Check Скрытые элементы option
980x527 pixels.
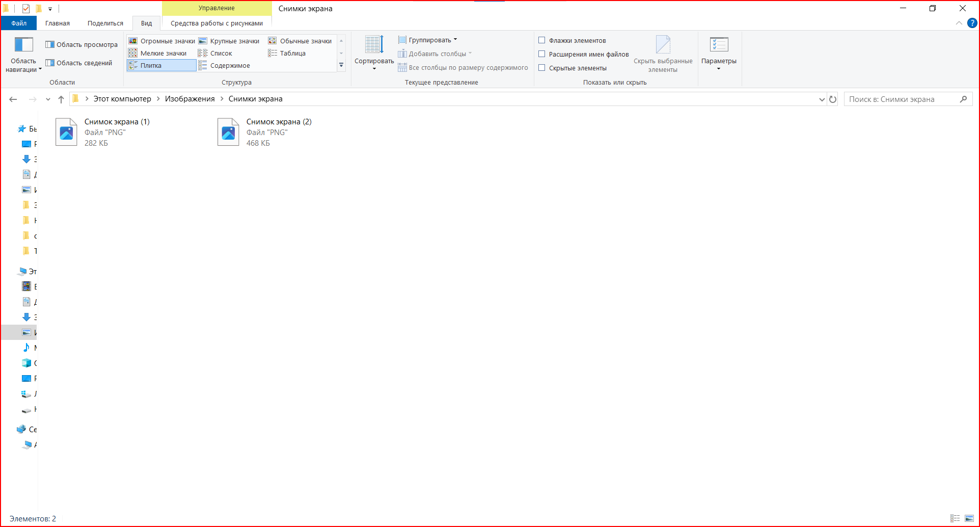(542, 68)
